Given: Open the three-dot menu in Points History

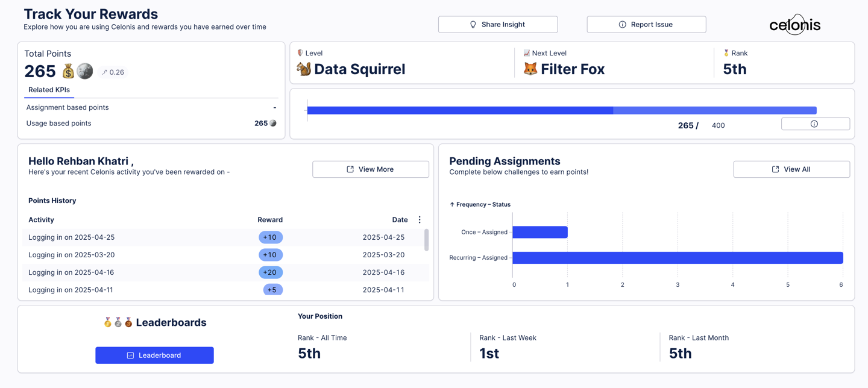Looking at the screenshot, I should coord(420,220).
